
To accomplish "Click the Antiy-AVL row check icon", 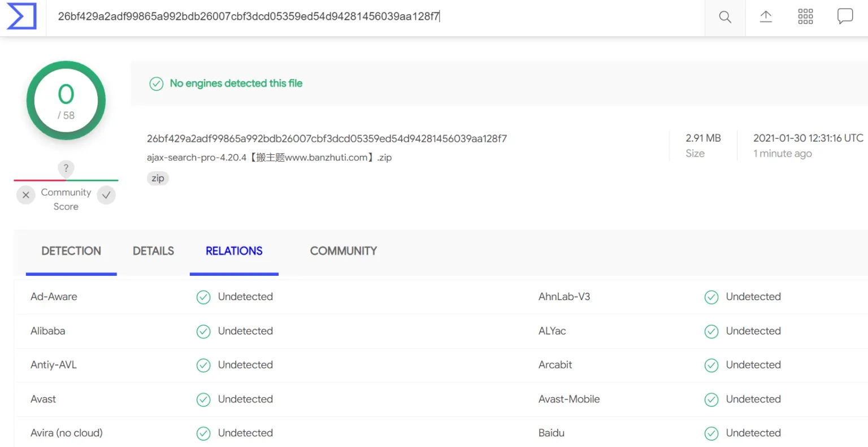I will click(203, 366).
